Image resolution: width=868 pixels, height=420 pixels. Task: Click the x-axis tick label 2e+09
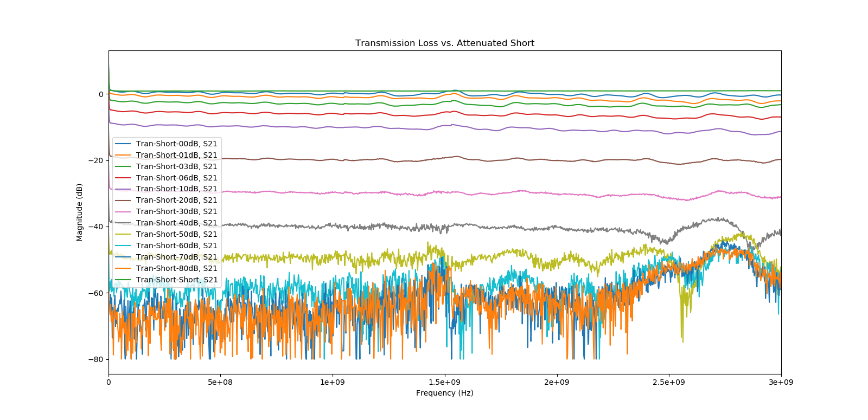tap(557, 382)
